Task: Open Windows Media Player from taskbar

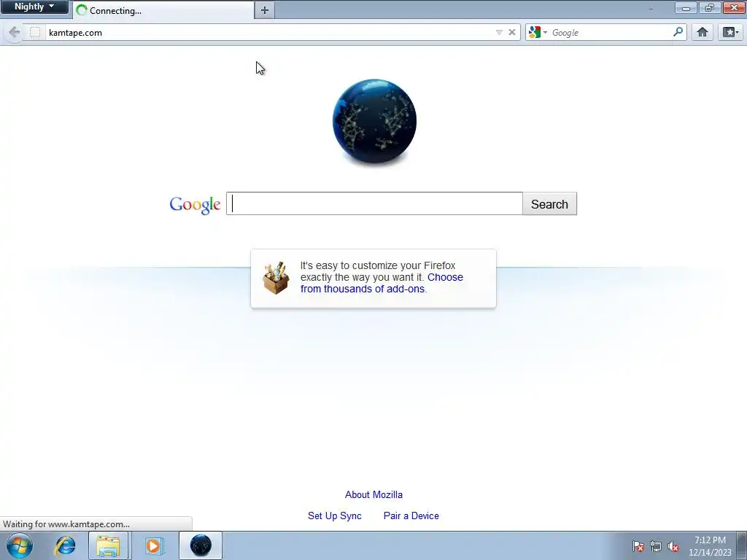Action: (153, 545)
